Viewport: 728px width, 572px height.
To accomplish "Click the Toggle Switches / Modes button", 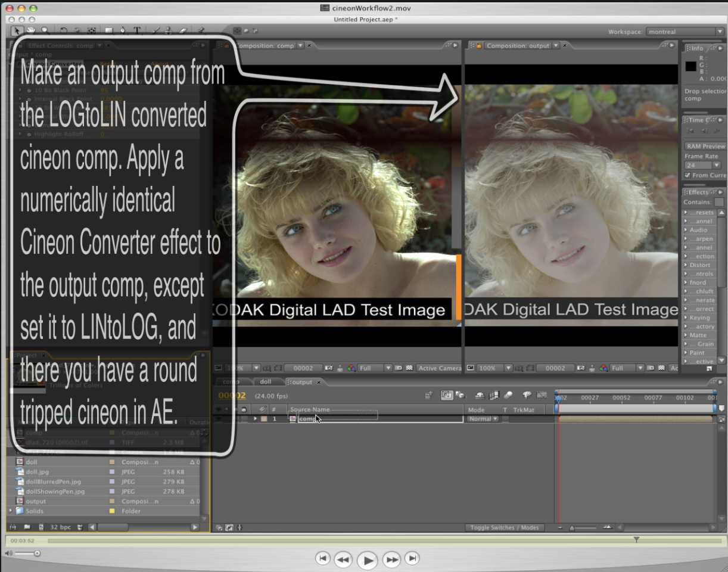I will [504, 527].
